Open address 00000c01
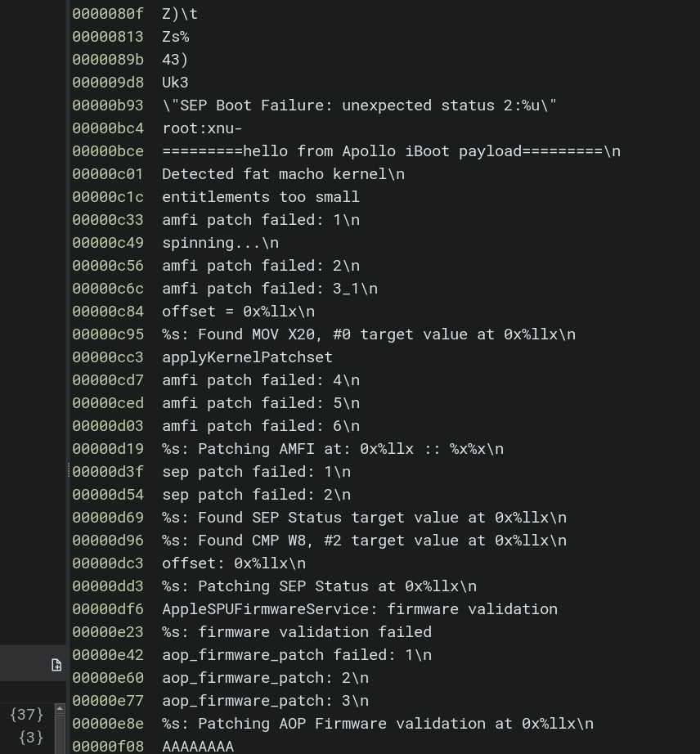 tap(107, 174)
